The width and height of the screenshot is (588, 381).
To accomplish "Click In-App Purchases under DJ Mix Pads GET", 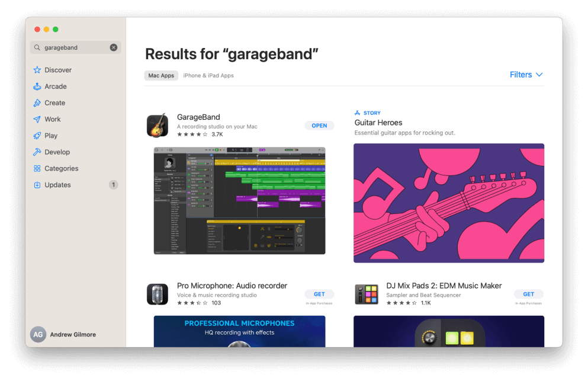I will [528, 303].
